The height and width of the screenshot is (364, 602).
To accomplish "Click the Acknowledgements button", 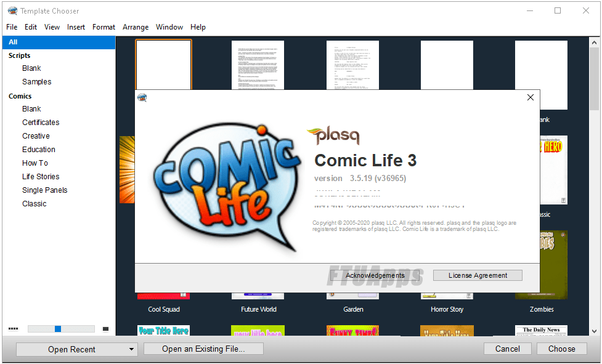I will coord(375,275).
